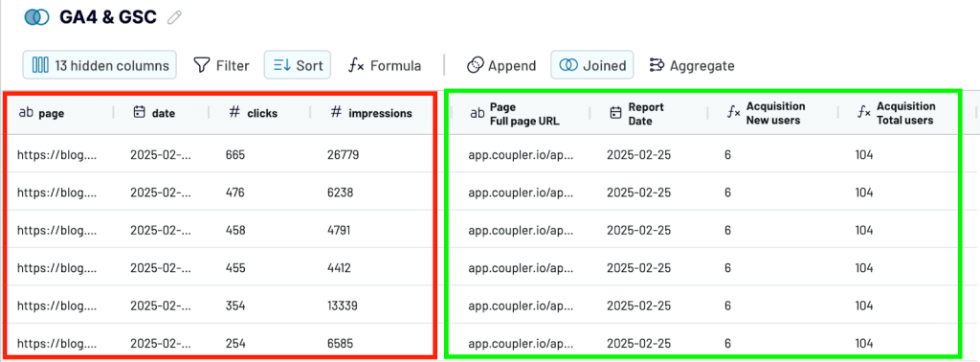Click the hash icon beside impressions header
The width and height of the screenshot is (980, 362).
pyautogui.click(x=336, y=113)
